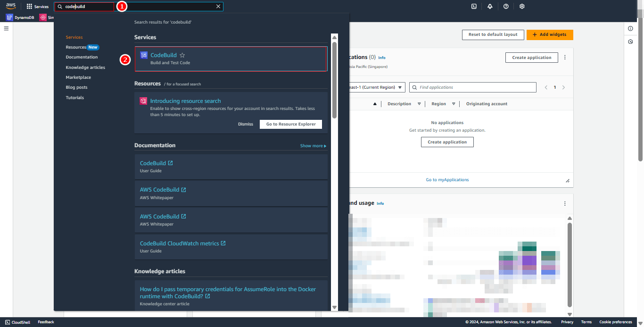Open CloudShell from the top navigation icon
This screenshot has height=327, width=644.
click(x=474, y=7)
